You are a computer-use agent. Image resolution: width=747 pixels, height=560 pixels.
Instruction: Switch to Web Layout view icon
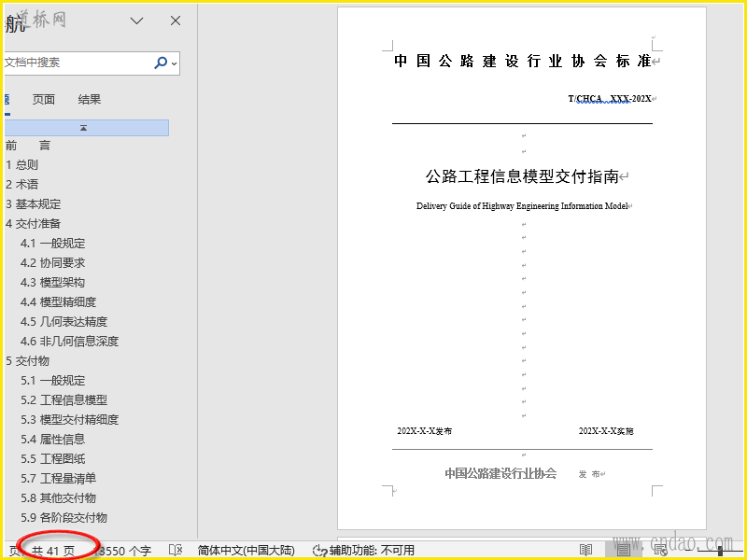click(x=661, y=551)
